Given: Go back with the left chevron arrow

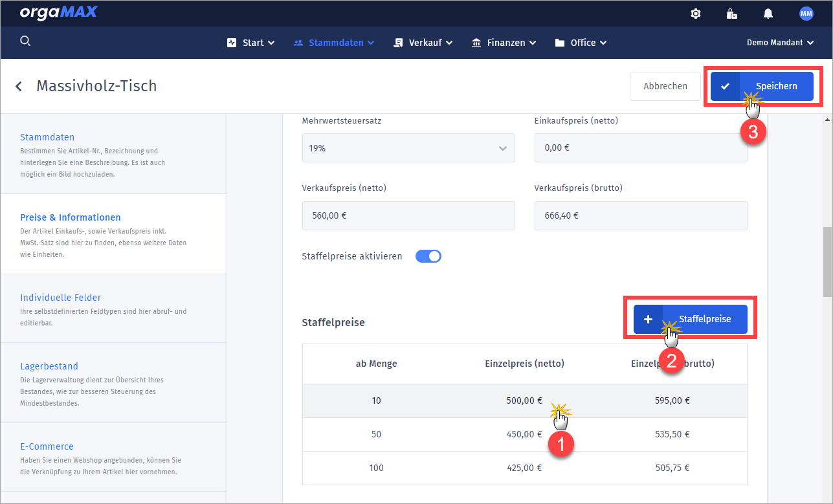Looking at the screenshot, I should 19,86.
